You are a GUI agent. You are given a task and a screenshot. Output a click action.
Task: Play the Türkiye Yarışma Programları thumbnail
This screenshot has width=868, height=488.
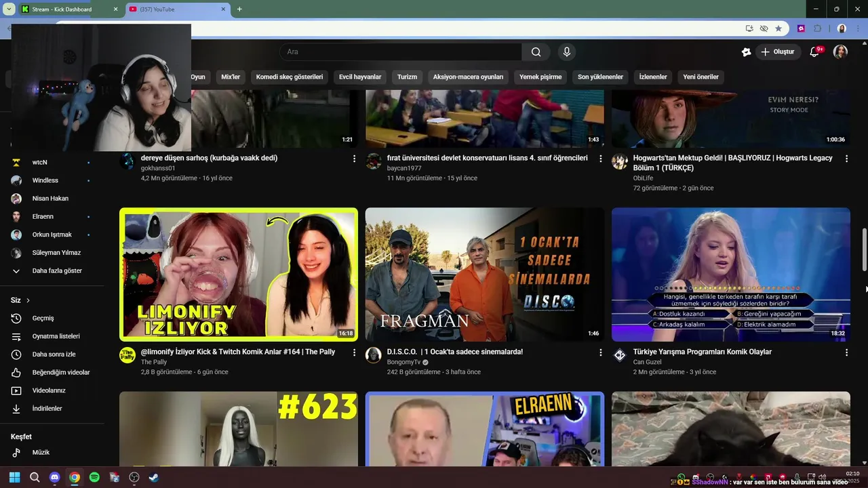click(731, 274)
